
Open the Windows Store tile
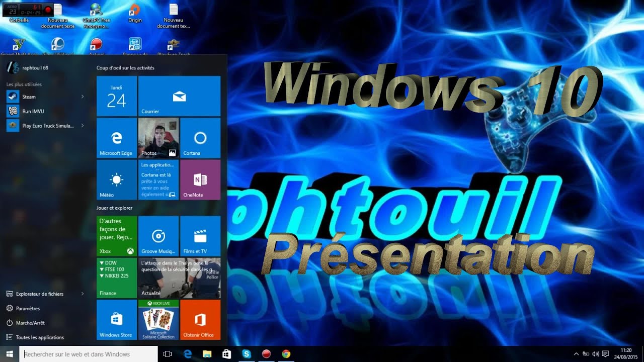(116, 320)
